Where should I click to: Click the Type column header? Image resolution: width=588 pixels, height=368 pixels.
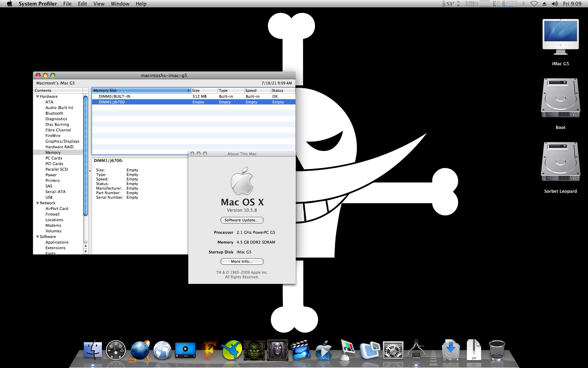[x=231, y=90]
